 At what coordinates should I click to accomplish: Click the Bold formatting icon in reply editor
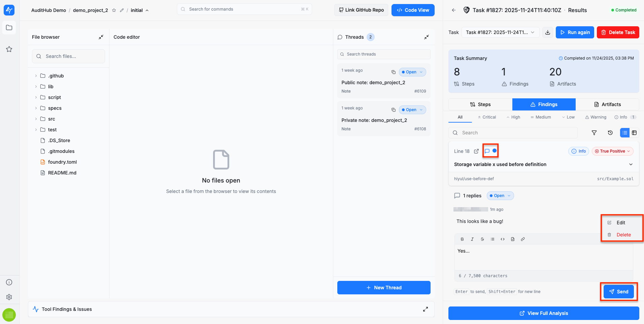(462, 239)
